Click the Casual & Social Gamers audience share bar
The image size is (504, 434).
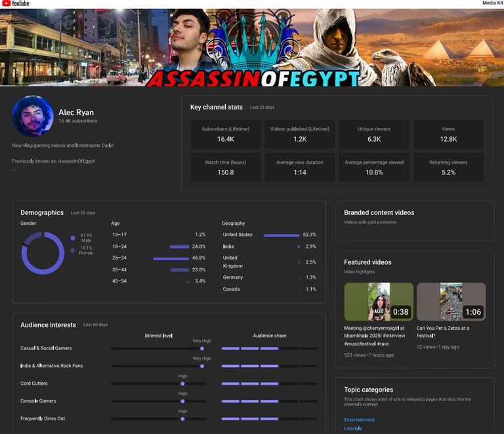click(269, 348)
